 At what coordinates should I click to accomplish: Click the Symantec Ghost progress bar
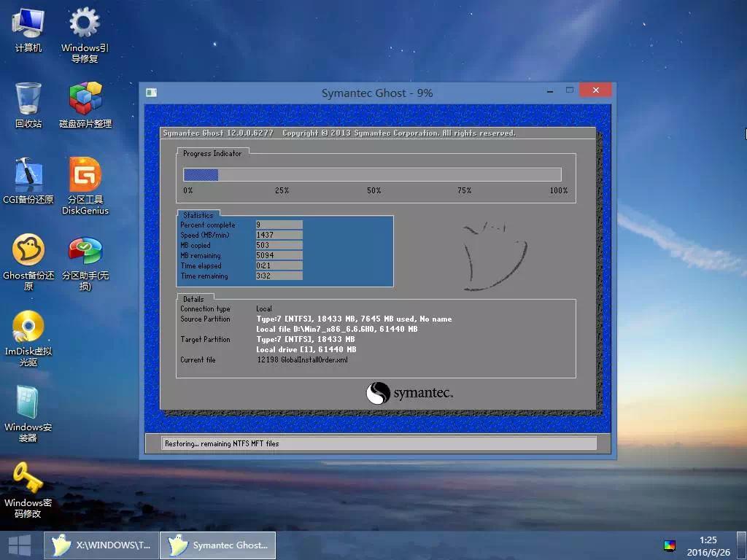372,174
